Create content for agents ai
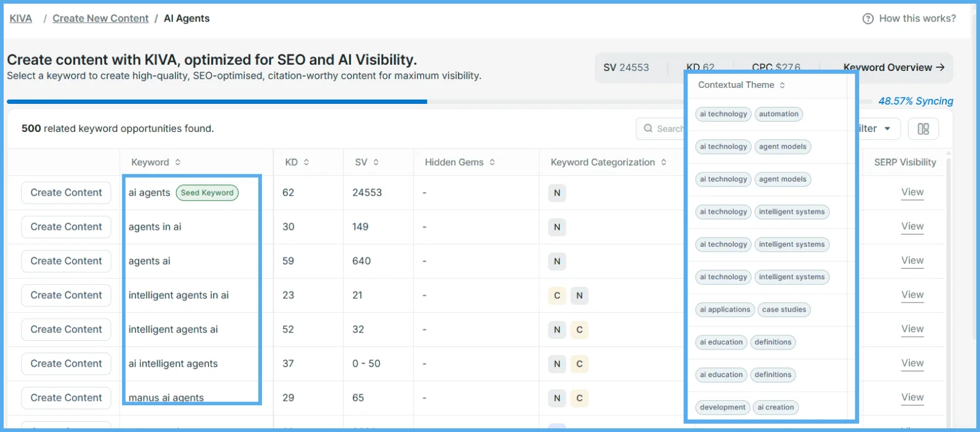Image resolution: width=980 pixels, height=432 pixels. 66,261
